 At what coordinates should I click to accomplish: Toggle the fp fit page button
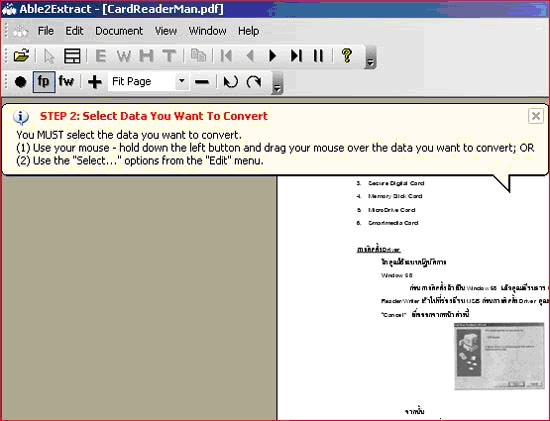(44, 82)
